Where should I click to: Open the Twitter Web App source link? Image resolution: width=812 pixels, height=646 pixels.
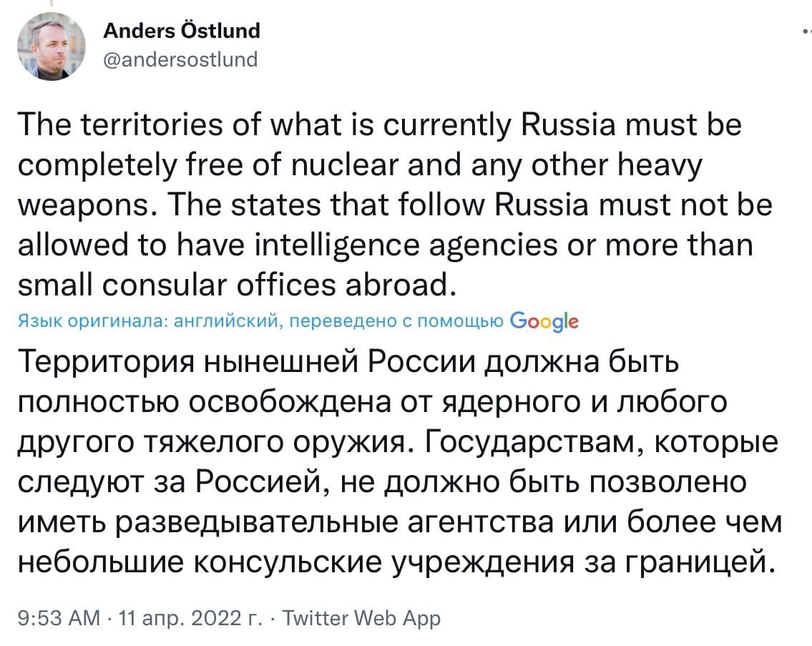362,617
